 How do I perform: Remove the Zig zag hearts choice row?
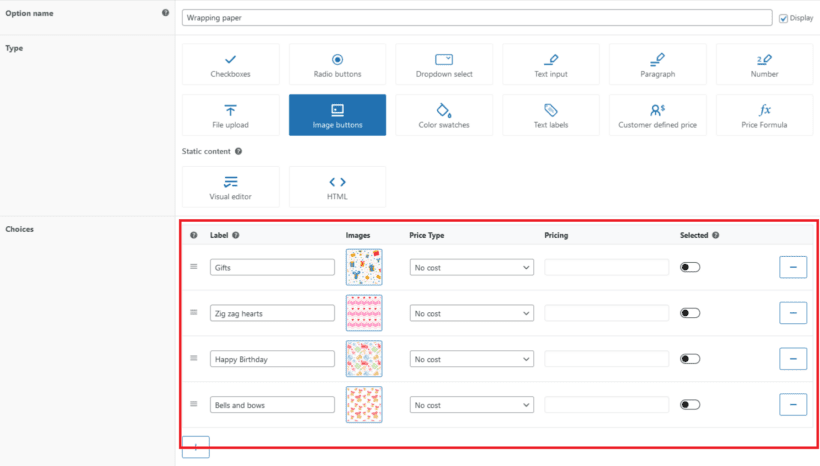tap(792, 313)
